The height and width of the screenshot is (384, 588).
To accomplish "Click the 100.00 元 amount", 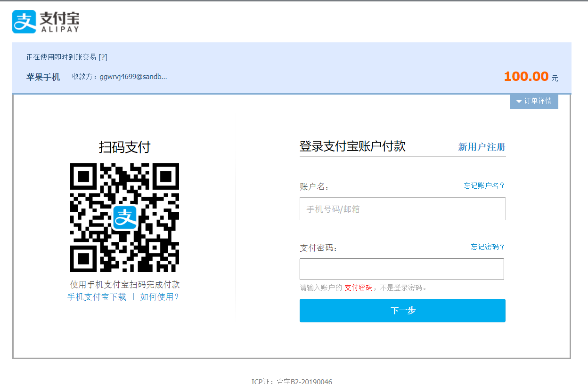I will coord(531,77).
